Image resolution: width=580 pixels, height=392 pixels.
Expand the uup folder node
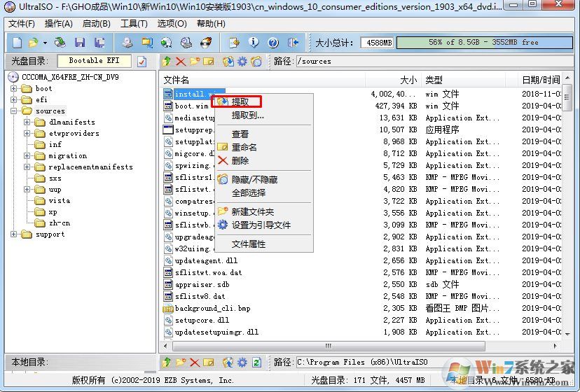(27, 189)
